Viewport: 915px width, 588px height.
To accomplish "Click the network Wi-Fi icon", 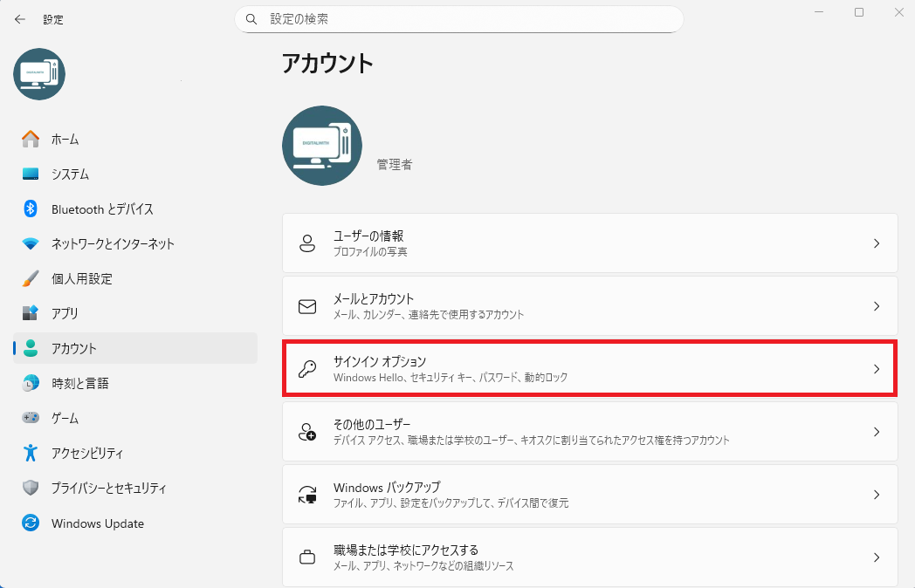I will pyautogui.click(x=31, y=243).
